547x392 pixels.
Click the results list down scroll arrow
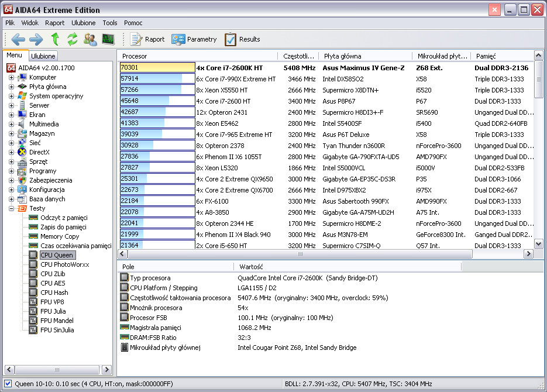coord(539,244)
